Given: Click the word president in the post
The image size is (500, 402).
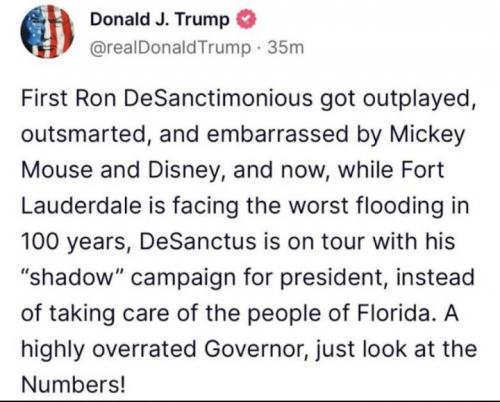Looking at the screenshot, I should pyautogui.click(x=334, y=279).
